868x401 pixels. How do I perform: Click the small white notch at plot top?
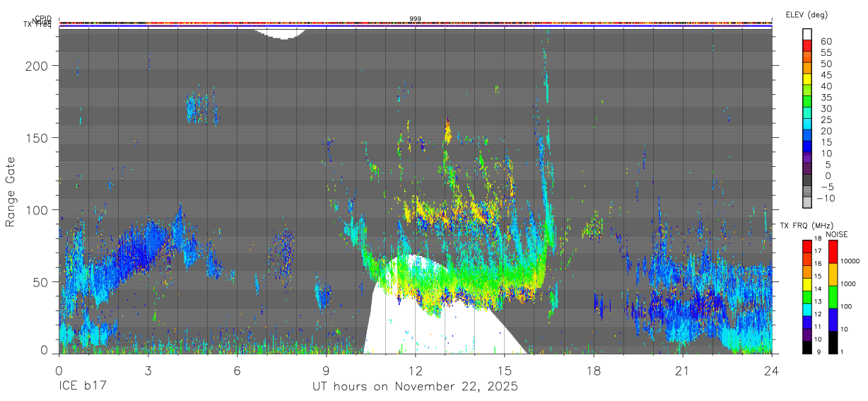283,33
